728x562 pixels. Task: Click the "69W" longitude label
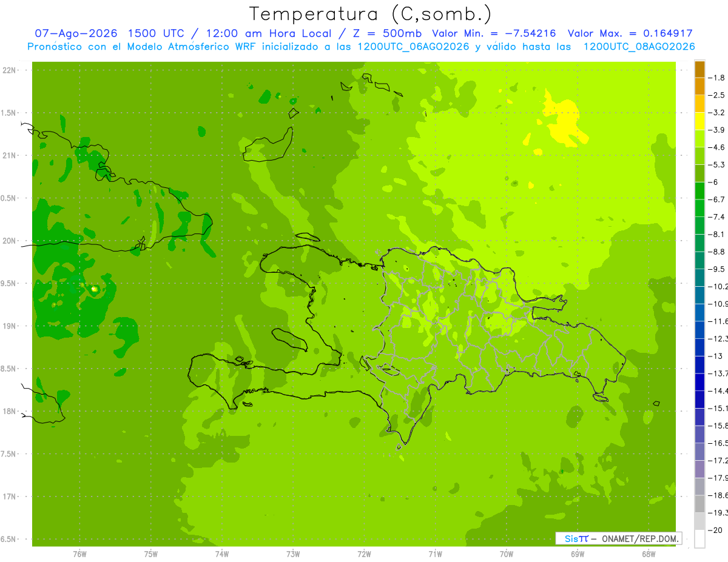point(578,554)
